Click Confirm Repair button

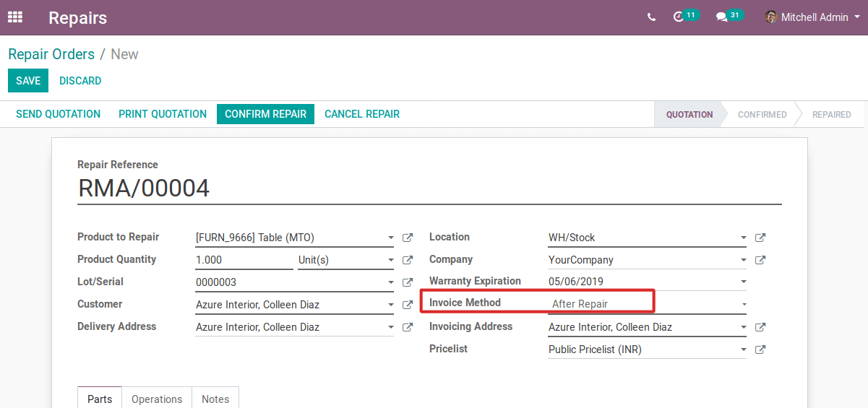(265, 114)
